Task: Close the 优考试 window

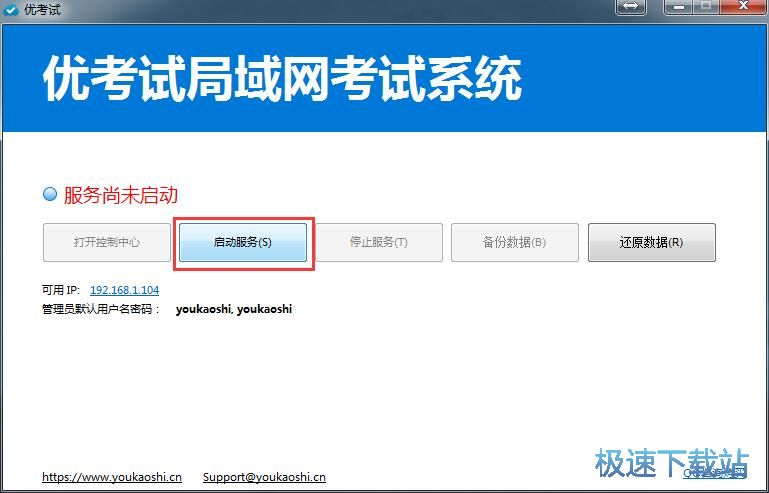Action: pyautogui.click(x=743, y=7)
